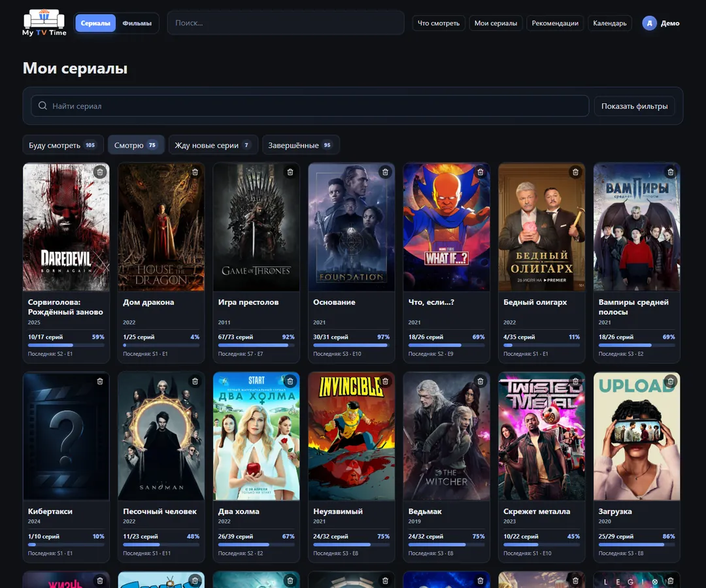The image size is (706, 588).
Task: Open the Жду новые серии tab
Action: pos(213,145)
